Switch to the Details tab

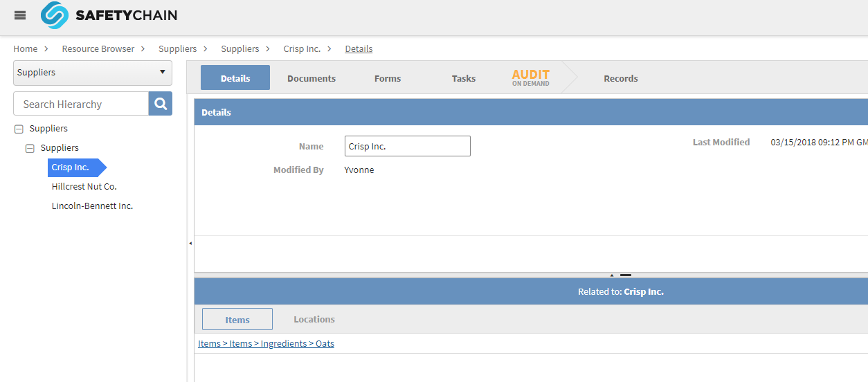pos(235,78)
